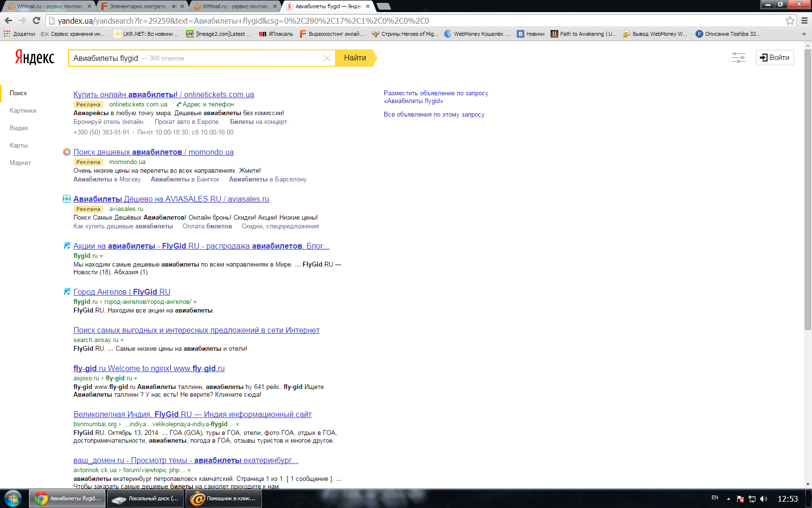Open Авиабилеты Дёшево на AVIASALES link
The width and height of the screenshot is (812, 508).
coord(171,199)
